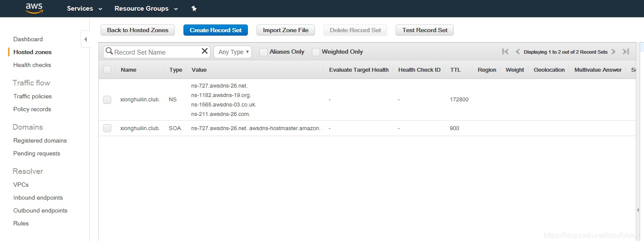Click the Region column header
The image size is (644, 243).
click(x=487, y=70)
